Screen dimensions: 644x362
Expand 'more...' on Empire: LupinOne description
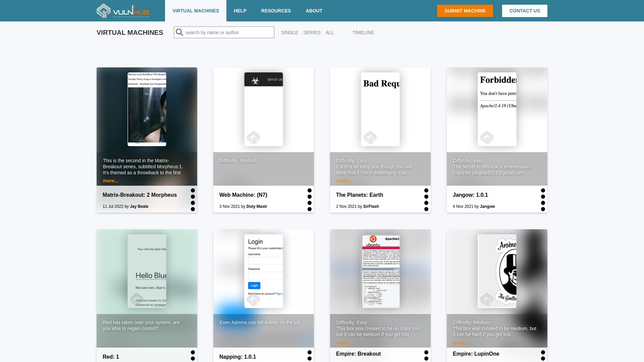coord(461,343)
